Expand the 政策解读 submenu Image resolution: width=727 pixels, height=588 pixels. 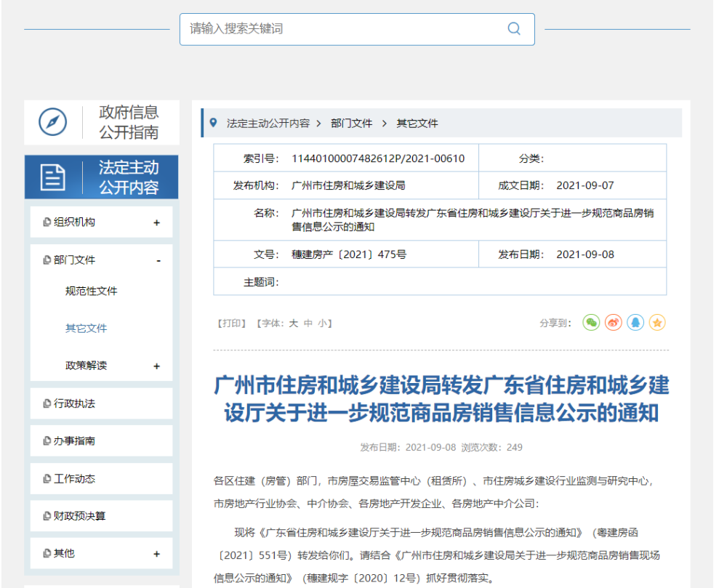click(157, 366)
